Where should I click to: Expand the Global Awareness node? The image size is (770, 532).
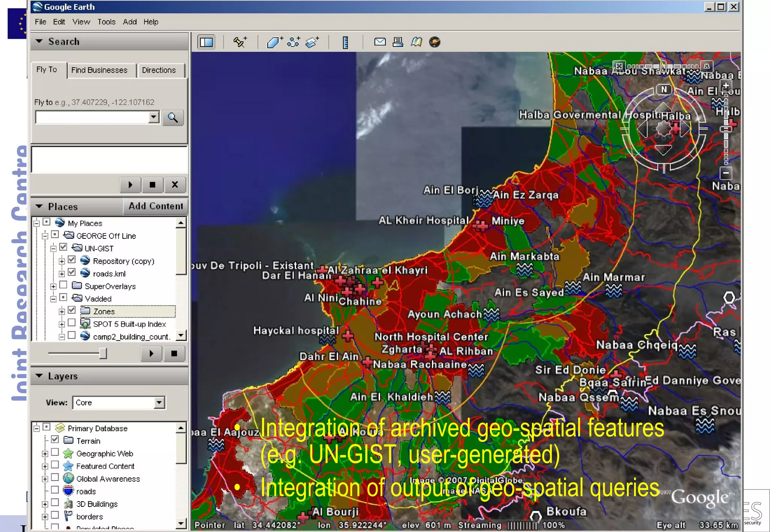pyautogui.click(x=45, y=479)
